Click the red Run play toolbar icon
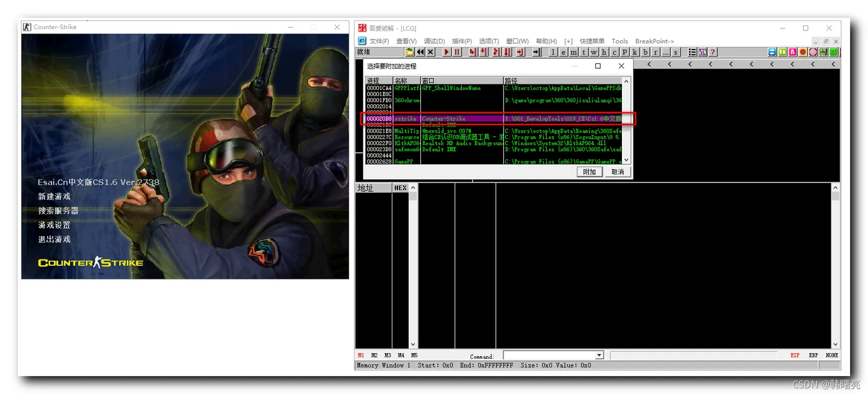868x394 pixels. coord(446,52)
